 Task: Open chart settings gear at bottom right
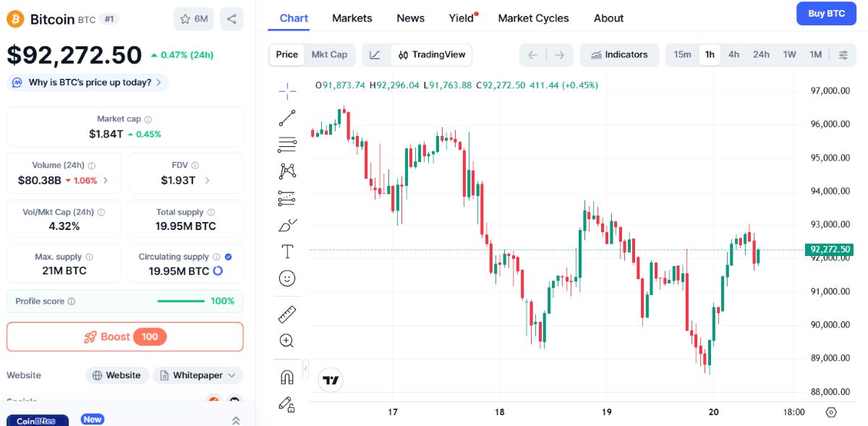click(831, 412)
